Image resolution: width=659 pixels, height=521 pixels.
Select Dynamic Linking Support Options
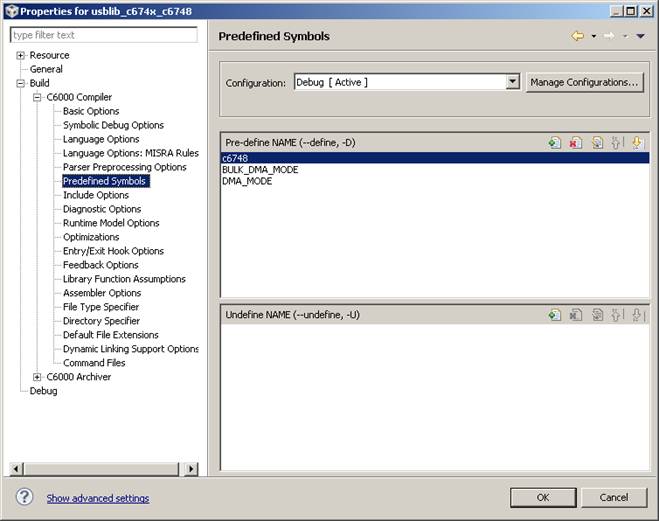[x=131, y=349]
